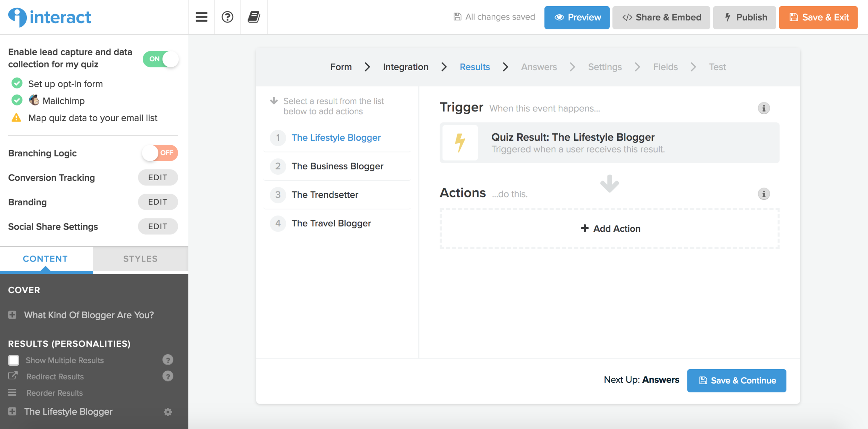Click the Mailchimp monkey icon
The image size is (868, 429).
click(34, 100)
